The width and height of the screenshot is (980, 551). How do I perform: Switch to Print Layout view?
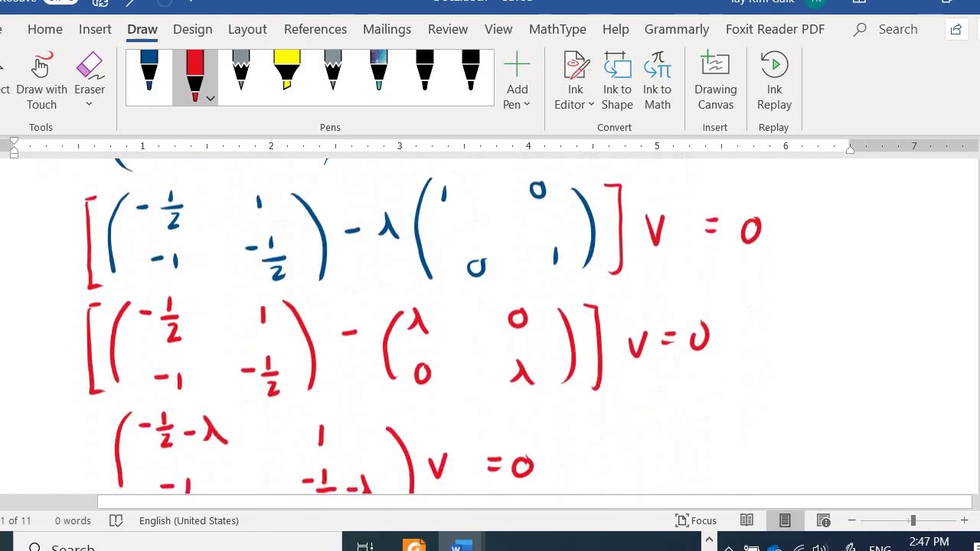click(785, 520)
